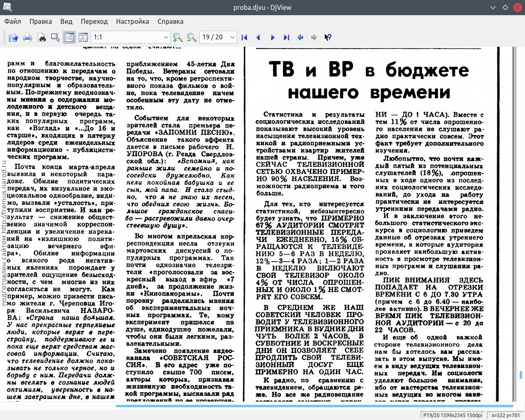The height and width of the screenshot is (420, 525).
Task: Jump to the first page
Action: pyautogui.click(x=244, y=37)
